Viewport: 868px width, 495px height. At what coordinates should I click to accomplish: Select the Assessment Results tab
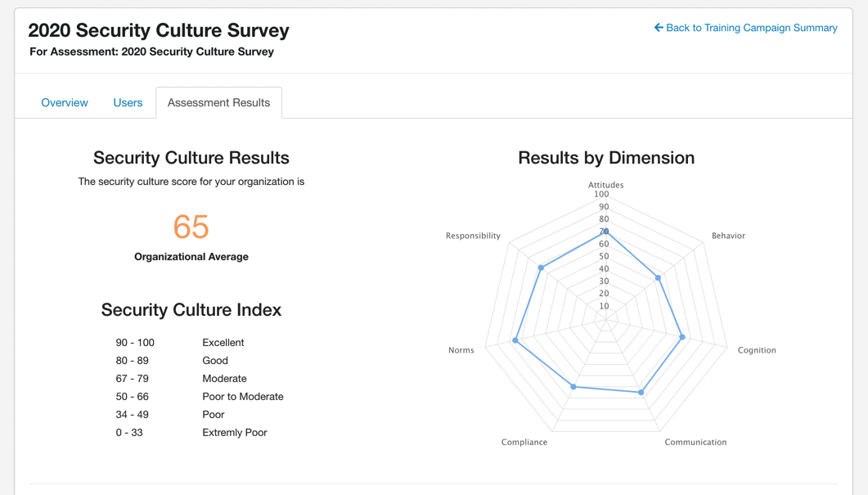tap(218, 102)
